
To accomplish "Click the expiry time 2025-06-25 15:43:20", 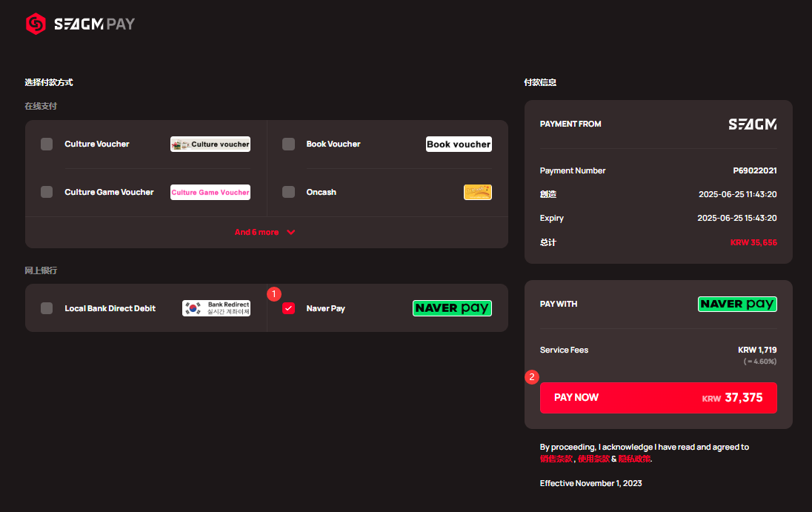I will 737,218.
